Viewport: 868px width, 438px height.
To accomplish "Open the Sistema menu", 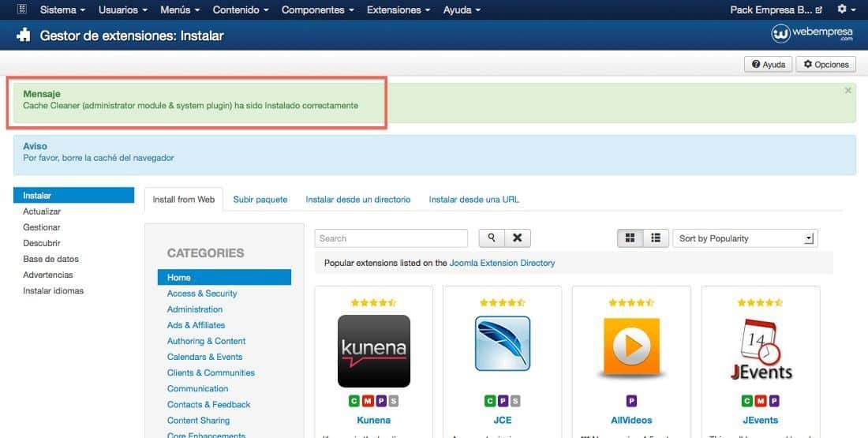I will click(x=62, y=10).
